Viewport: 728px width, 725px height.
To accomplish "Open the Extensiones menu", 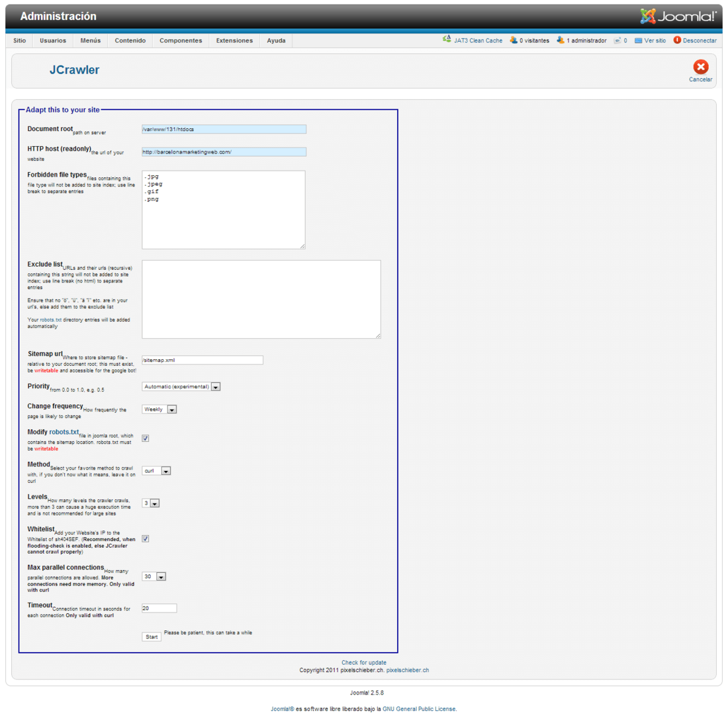I will [x=234, y=40].
